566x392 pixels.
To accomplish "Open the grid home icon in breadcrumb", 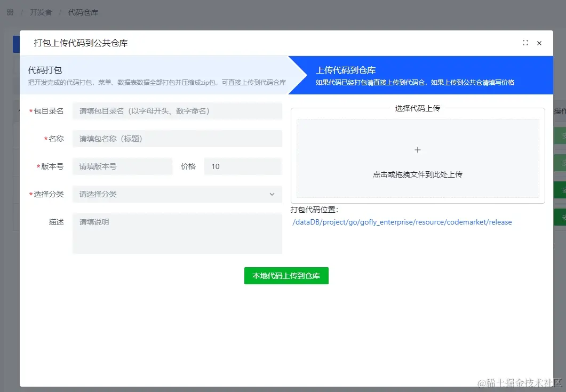I will point(10,12).
